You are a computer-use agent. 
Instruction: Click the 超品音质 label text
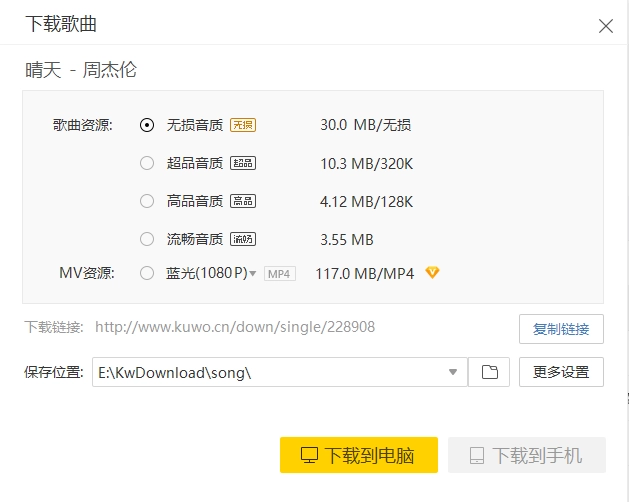click(x=195, y=163)
